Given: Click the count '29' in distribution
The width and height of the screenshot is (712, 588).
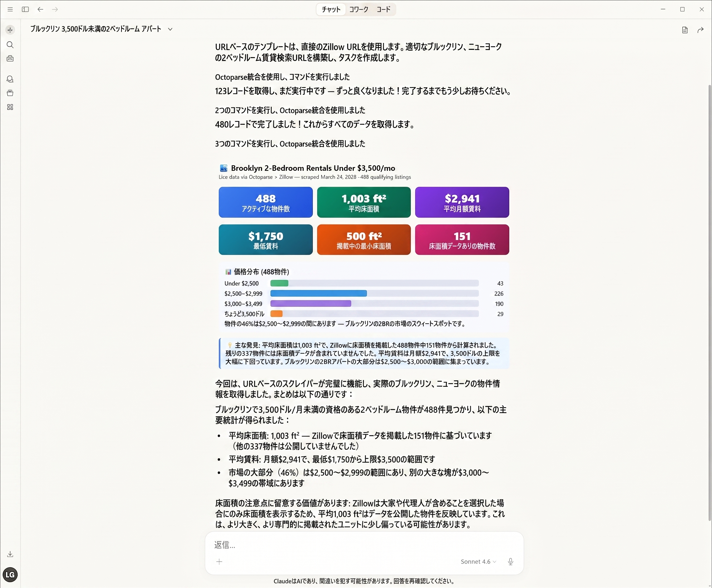Looking at the screenshot, I should [500, 314].
